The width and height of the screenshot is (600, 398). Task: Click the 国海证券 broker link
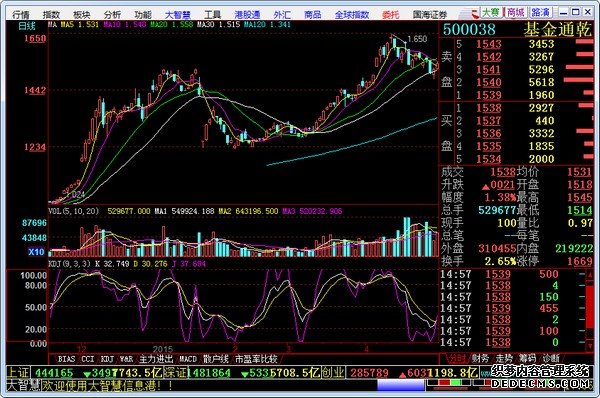430,15
